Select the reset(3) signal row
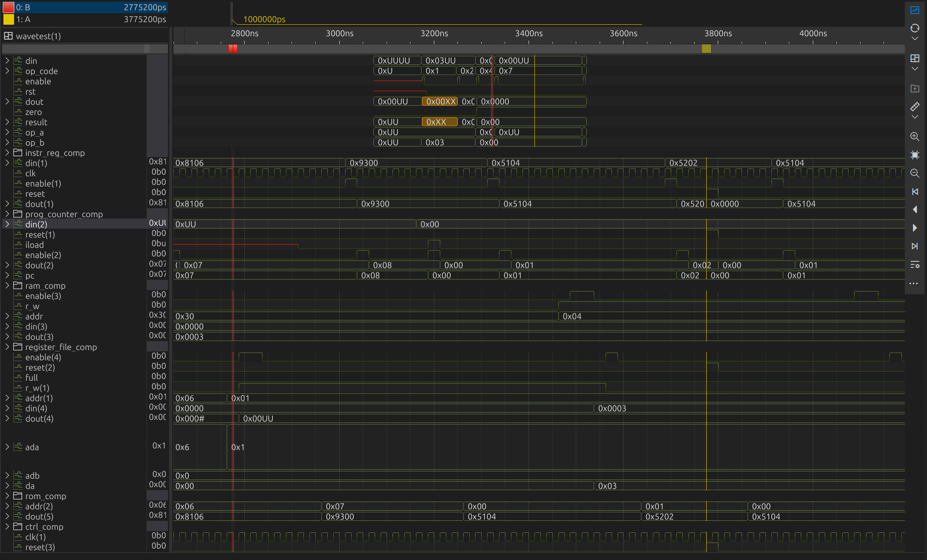The width and height of the screenshot is (927, 560). (x=74, y=547)
